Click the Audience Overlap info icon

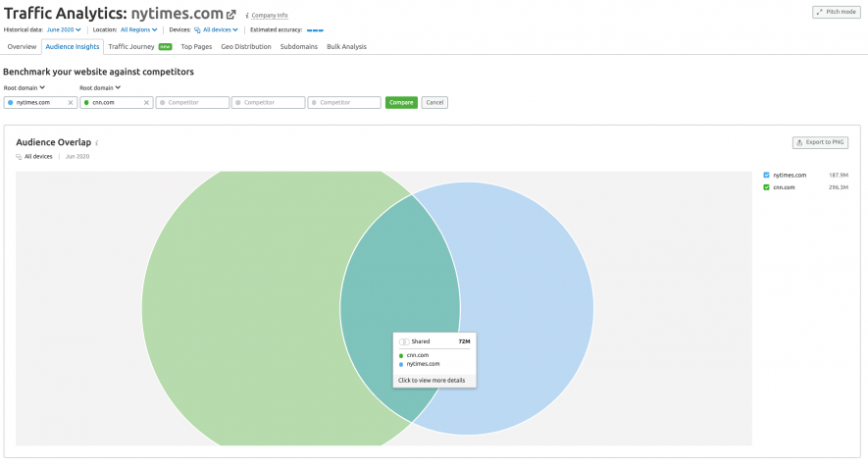[x=97, y=143]
